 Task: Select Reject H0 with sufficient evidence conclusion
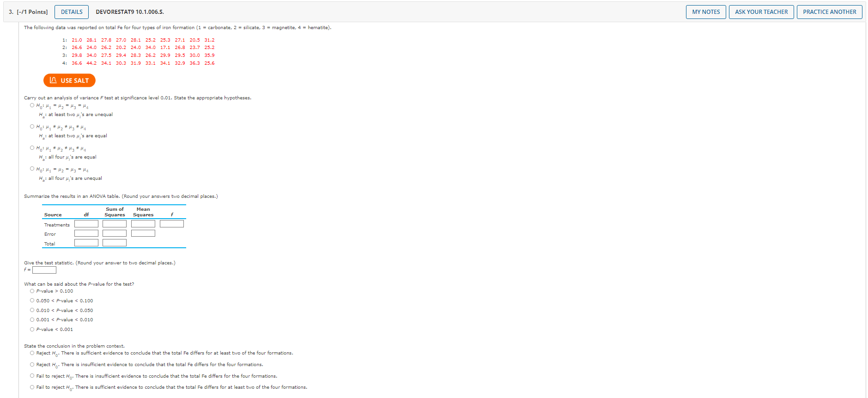tap(32, 353)
